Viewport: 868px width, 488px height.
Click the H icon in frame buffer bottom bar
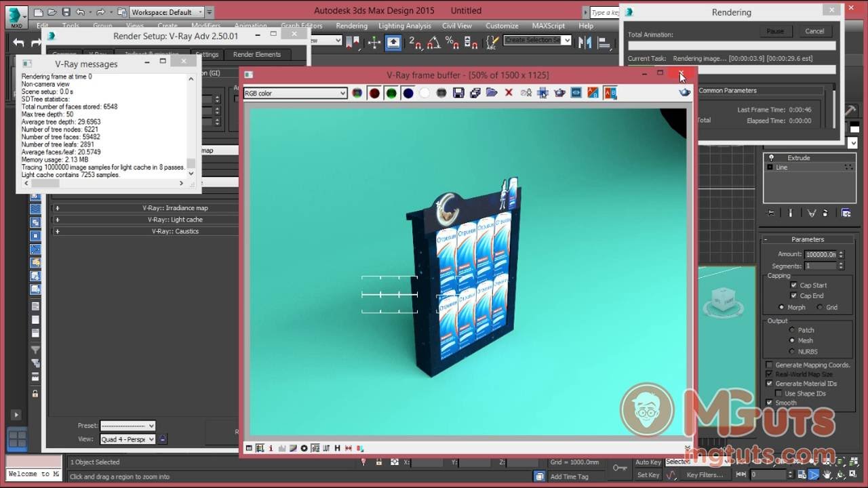[x=337, y=448]
